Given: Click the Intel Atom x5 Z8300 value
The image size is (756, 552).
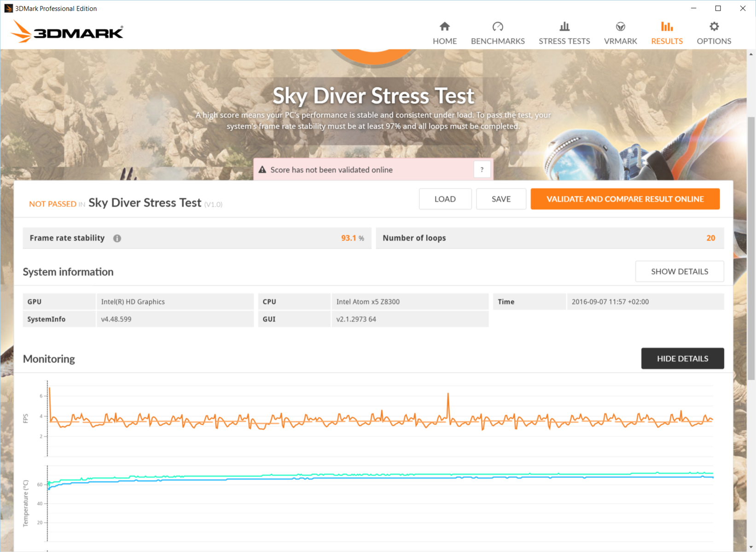Looking at the screenshot, I should pos(368,302).
